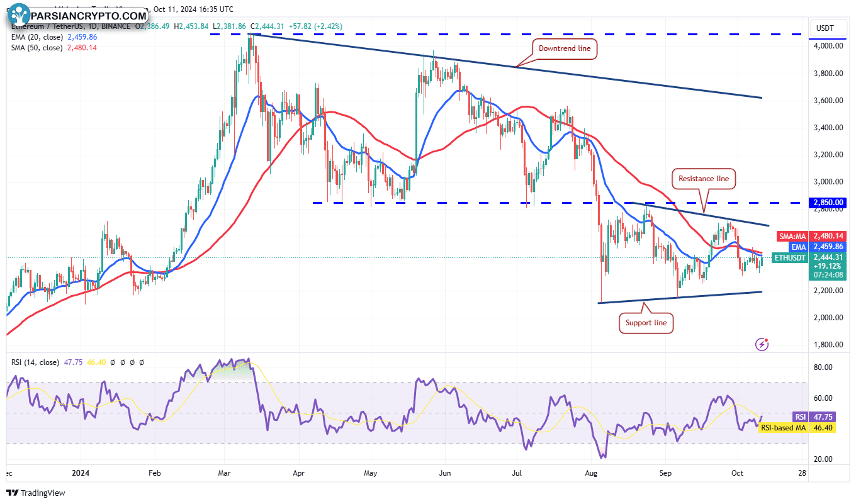Open the TradingView logo link
The image size is (856, 504).
(36, 493)
